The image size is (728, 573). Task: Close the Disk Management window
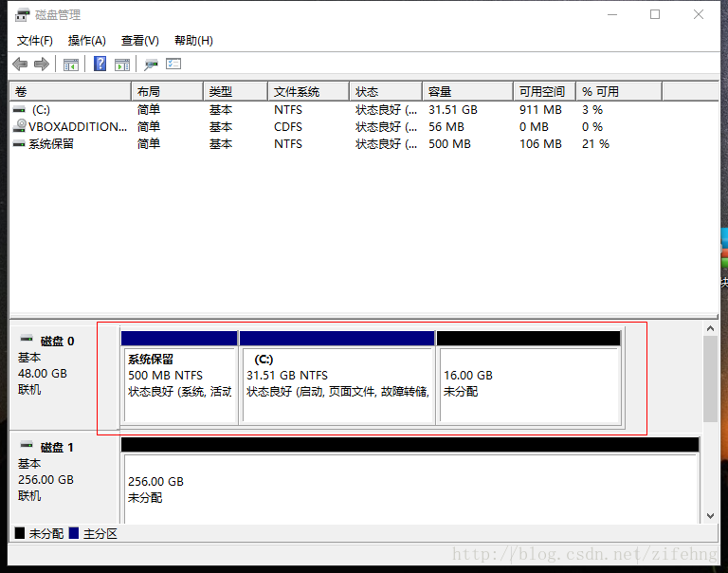(699, 15)
